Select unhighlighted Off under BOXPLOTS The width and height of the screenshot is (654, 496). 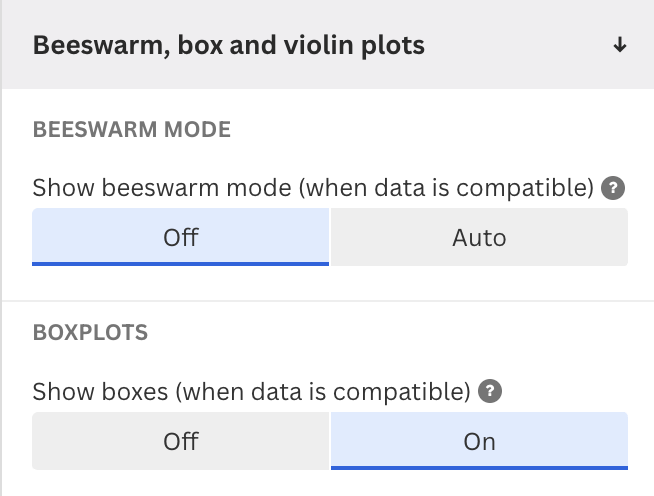click(181, 441)
